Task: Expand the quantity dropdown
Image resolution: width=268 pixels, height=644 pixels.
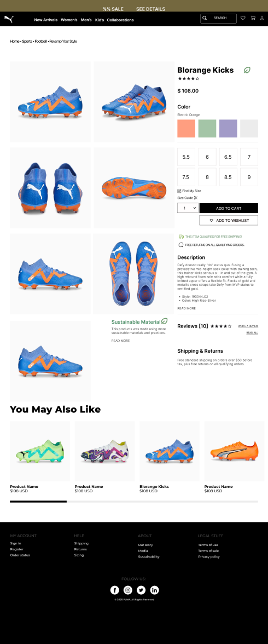Action: coord(188,208)
